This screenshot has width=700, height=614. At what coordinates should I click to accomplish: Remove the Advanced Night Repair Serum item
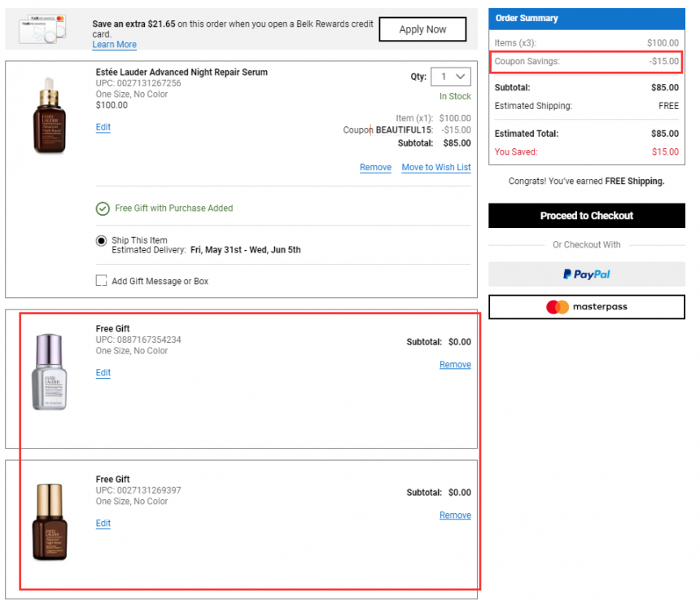point(375,168)
